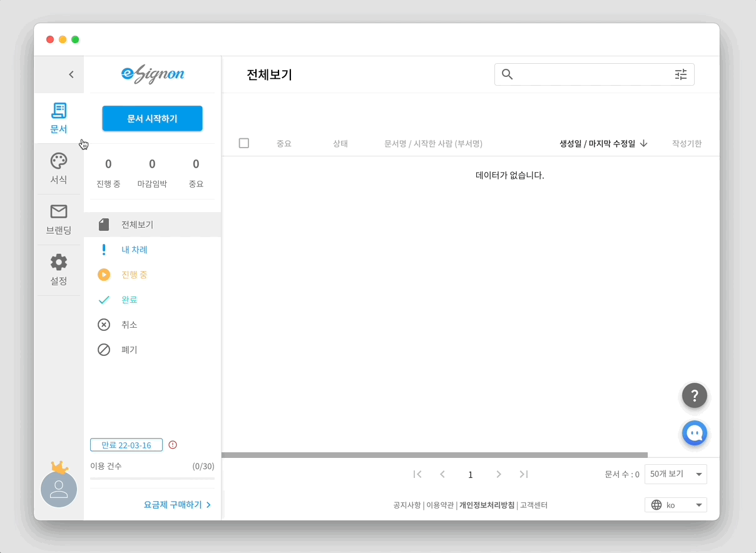
Task: Go to the last page
Action: tap(524, 474)
